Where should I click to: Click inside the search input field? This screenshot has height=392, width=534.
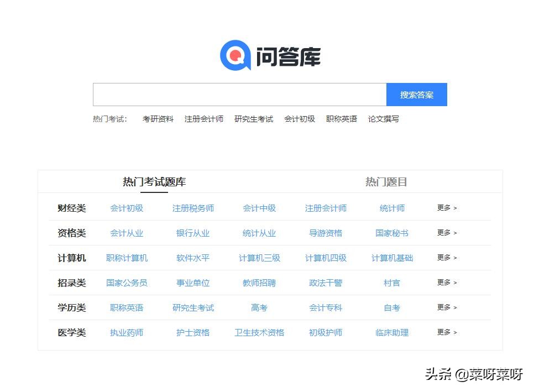(x=238, y=94)
